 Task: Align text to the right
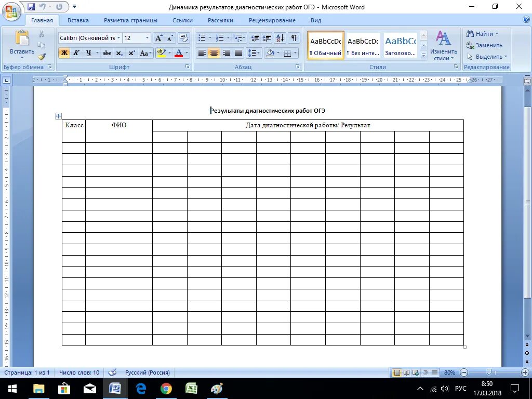227,53
